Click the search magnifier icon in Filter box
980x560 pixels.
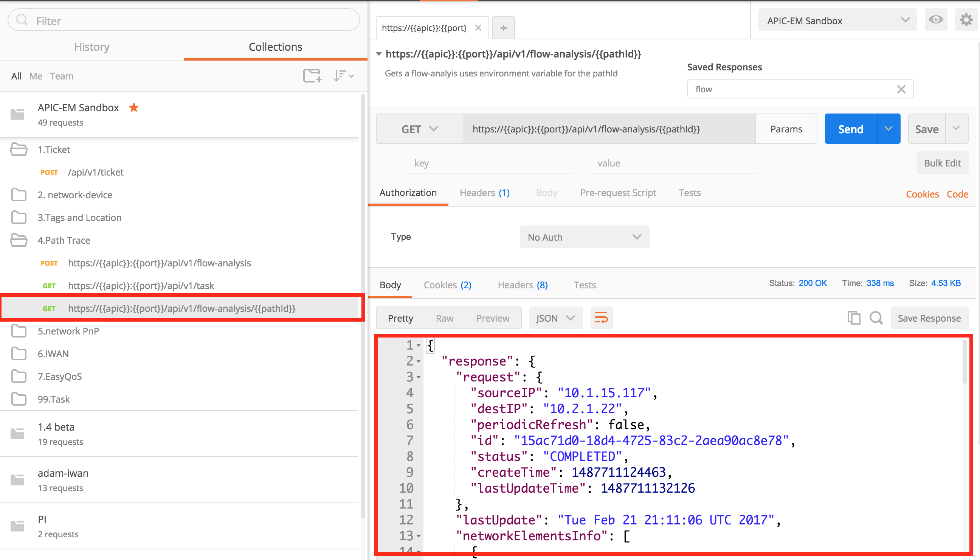[22, 20]
